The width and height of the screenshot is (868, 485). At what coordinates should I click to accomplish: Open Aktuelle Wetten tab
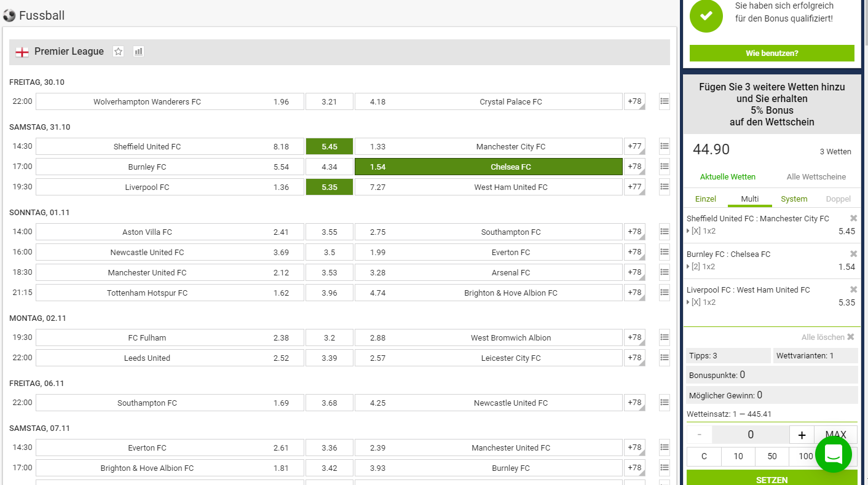(728, 177)
